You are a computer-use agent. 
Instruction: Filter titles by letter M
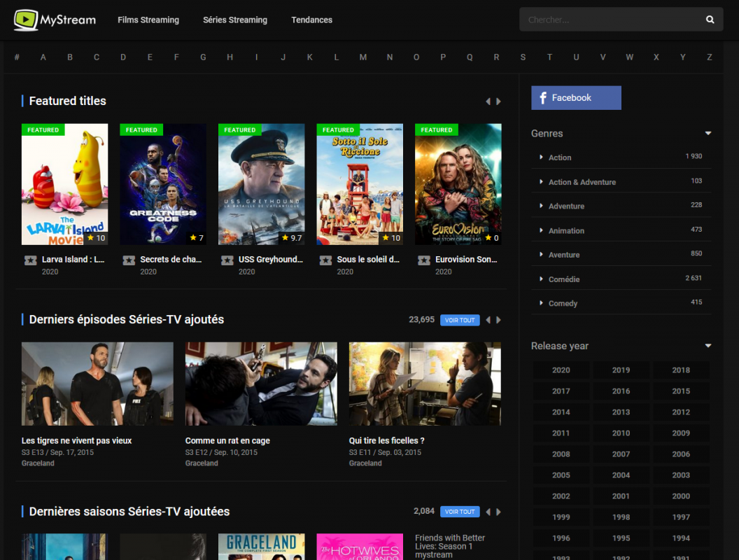tap(363, 57)
